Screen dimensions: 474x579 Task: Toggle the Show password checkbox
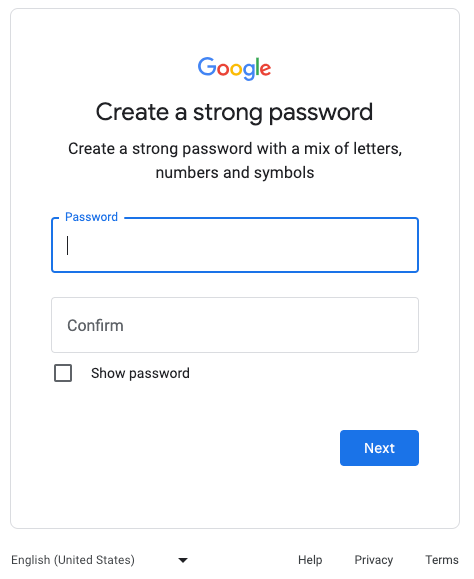coord(63,373)
